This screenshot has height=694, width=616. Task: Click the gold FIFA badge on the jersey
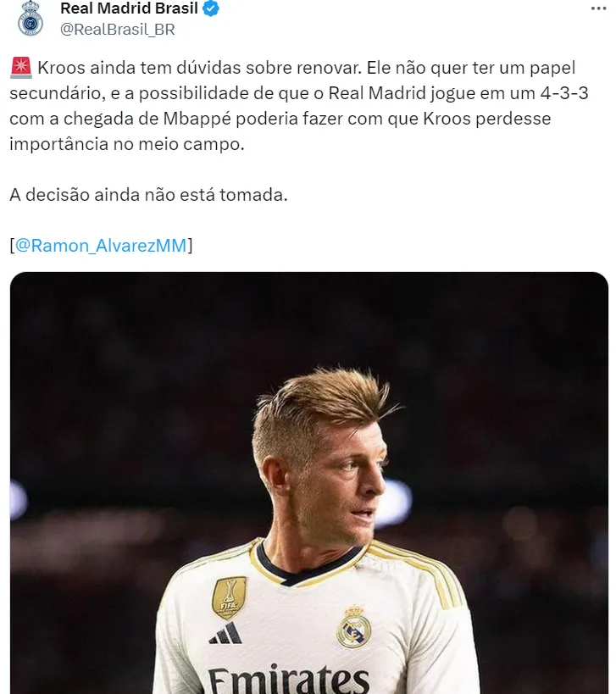(230, 597)
